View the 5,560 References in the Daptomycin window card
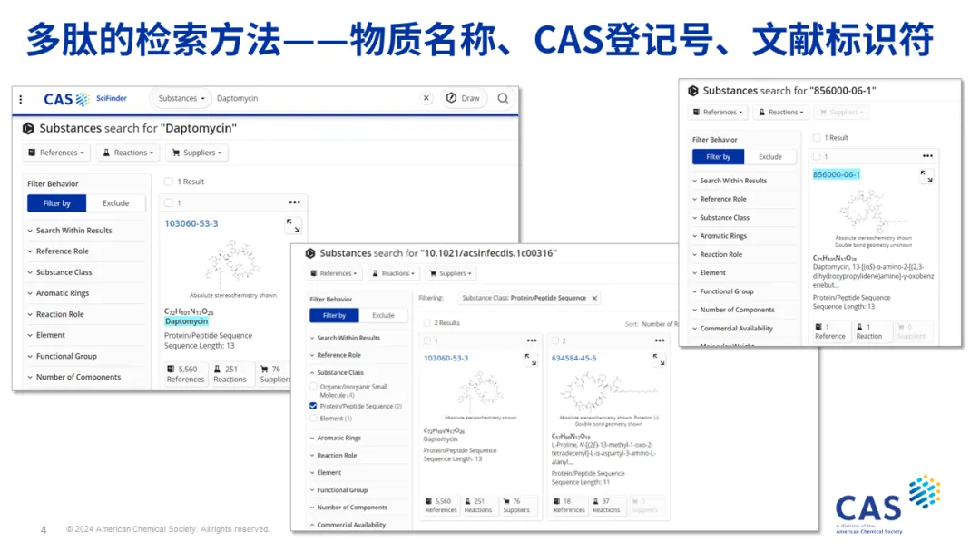This screenshot has height=552, width=980. [x=186, y=374]
